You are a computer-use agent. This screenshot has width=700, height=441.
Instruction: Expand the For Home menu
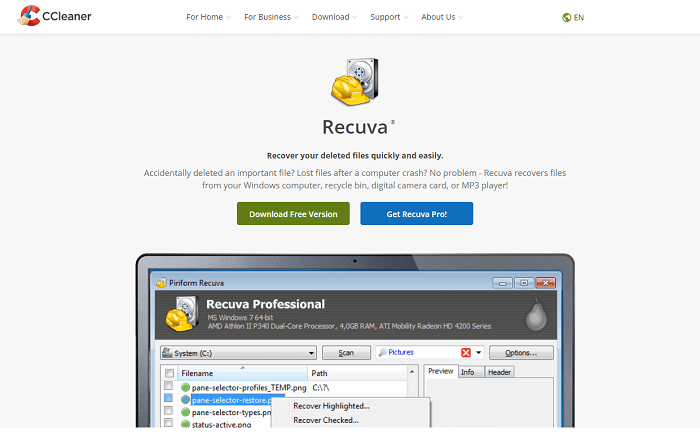(208, 17)
